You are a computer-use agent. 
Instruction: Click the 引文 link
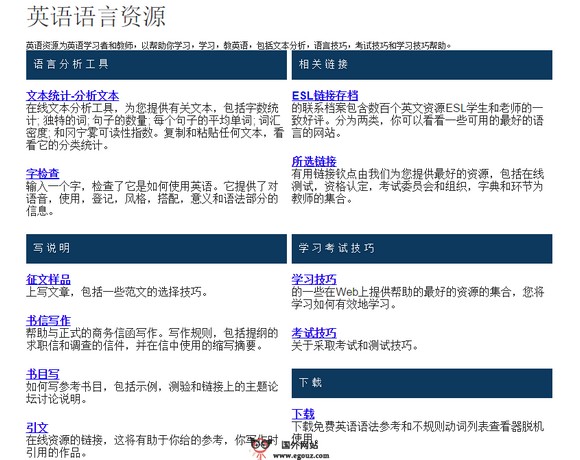click(37, 427)
